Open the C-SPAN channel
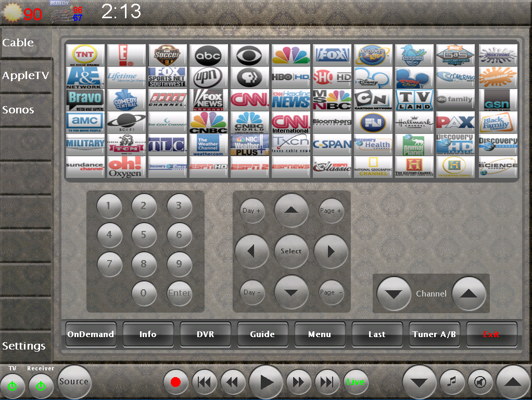This screenshot has width=532, height=400. (332, 145)
